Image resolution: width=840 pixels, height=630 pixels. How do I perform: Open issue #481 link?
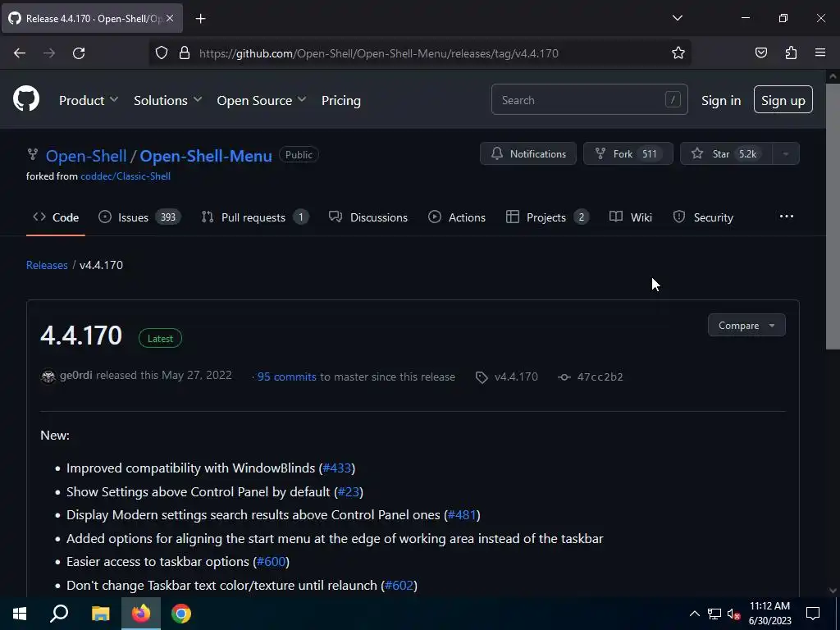pyautogui.click(x=462, y=515)
